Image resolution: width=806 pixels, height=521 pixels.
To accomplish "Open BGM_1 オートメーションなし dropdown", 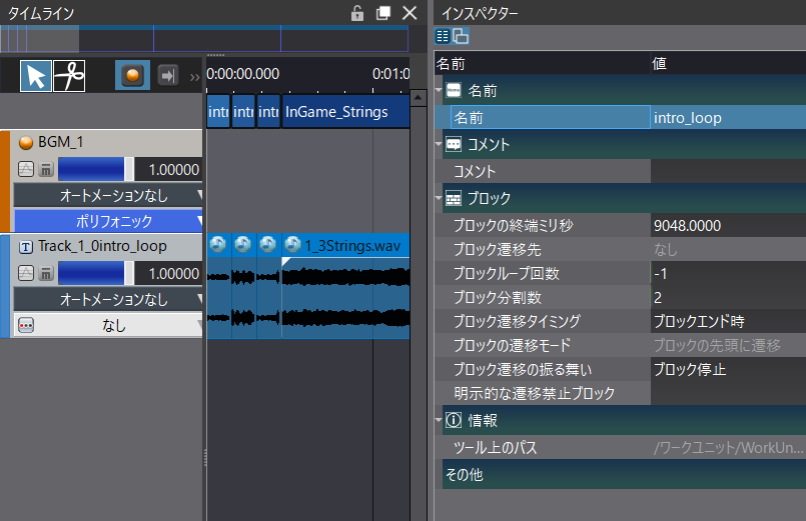I will 108,195.
